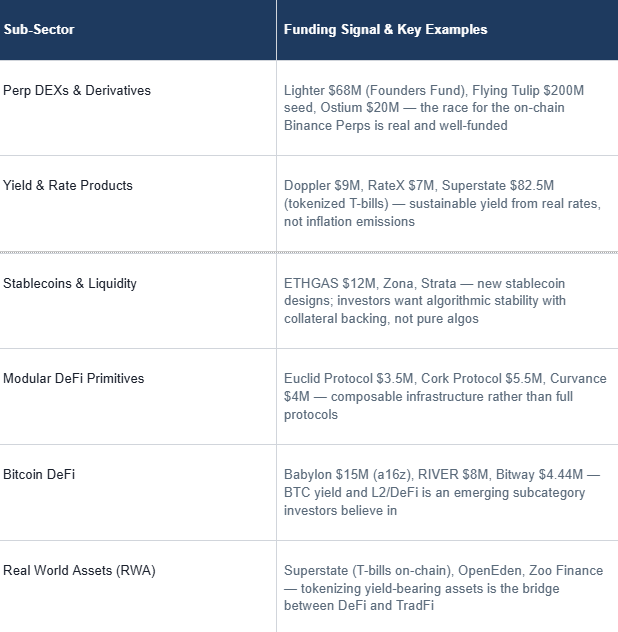Click the Euclid Protocol $3.5M text

[x=348, y=379]
